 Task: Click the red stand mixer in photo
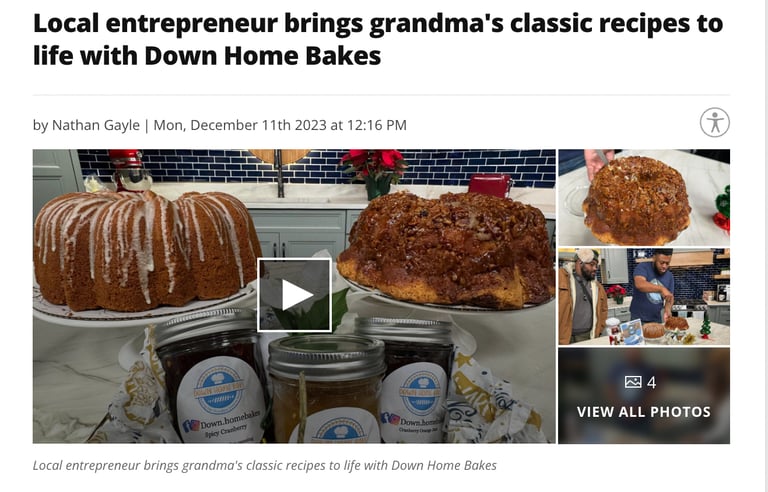click(x=129, y=170)
